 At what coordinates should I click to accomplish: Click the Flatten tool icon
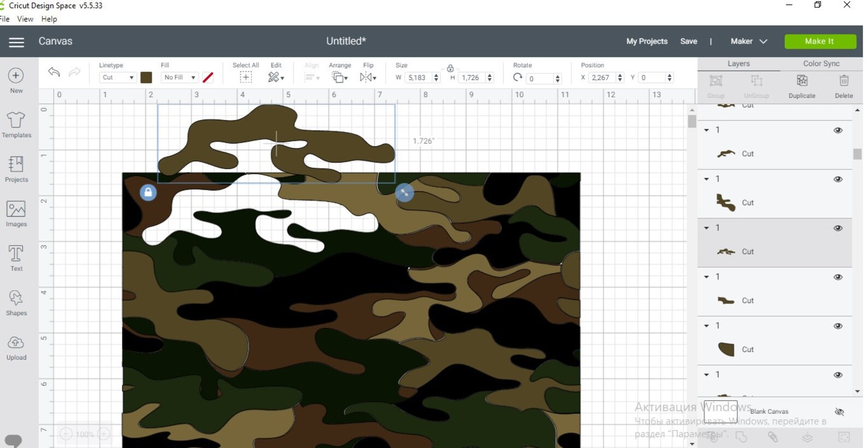(807, 437)
